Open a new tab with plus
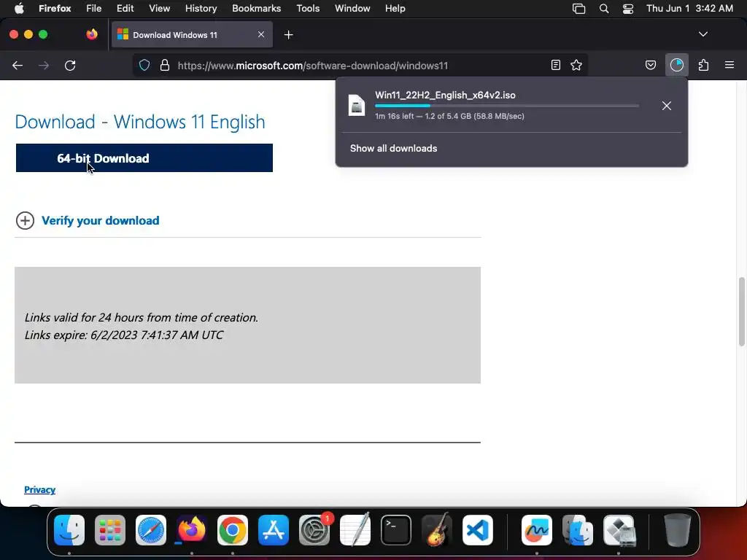 pos(289,35)
